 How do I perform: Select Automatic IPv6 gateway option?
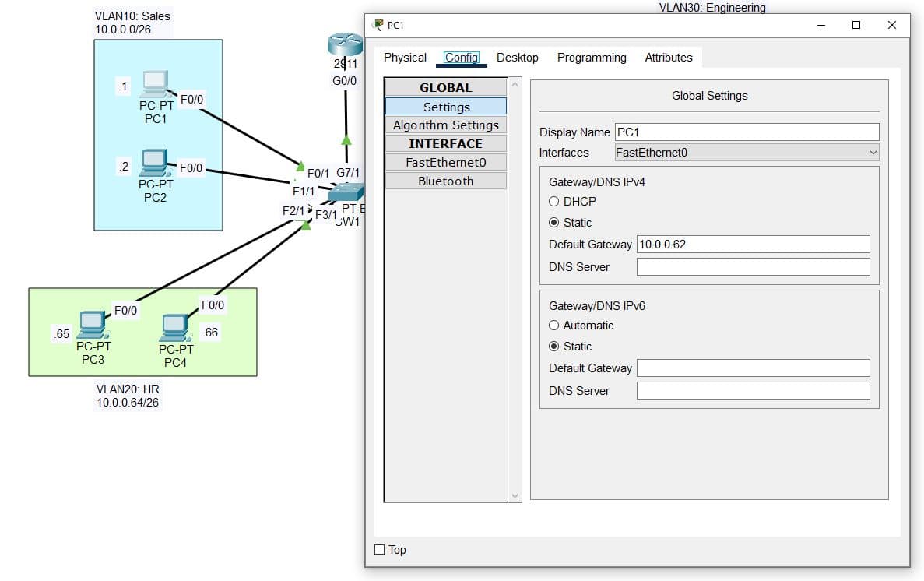[x=554, y=326]
